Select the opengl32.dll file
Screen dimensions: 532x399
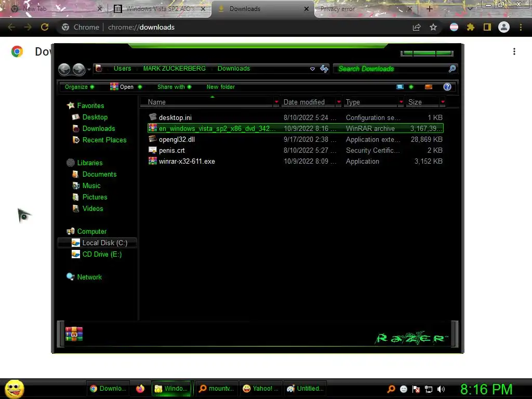click(x=296, y=139)
